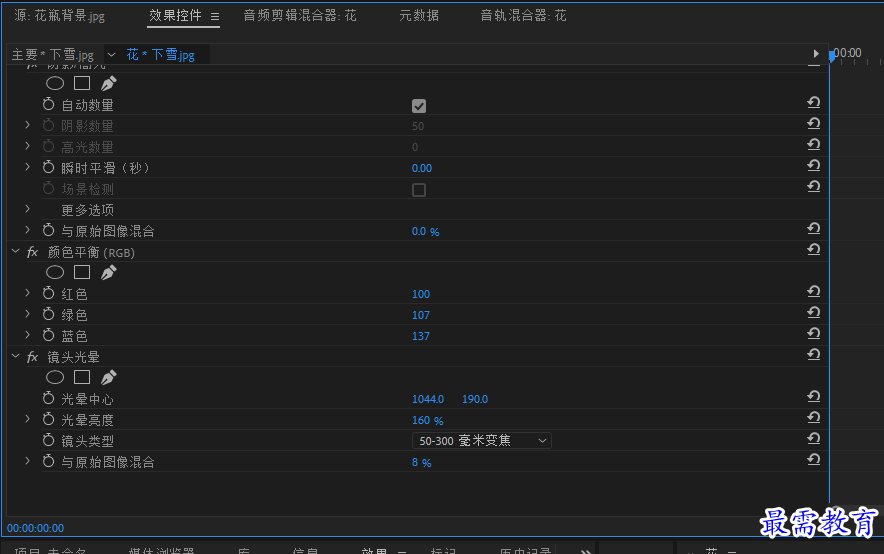
Task: Reset the 颜色平衡 (RGB) effect
Action: click(x=813, y=249)
